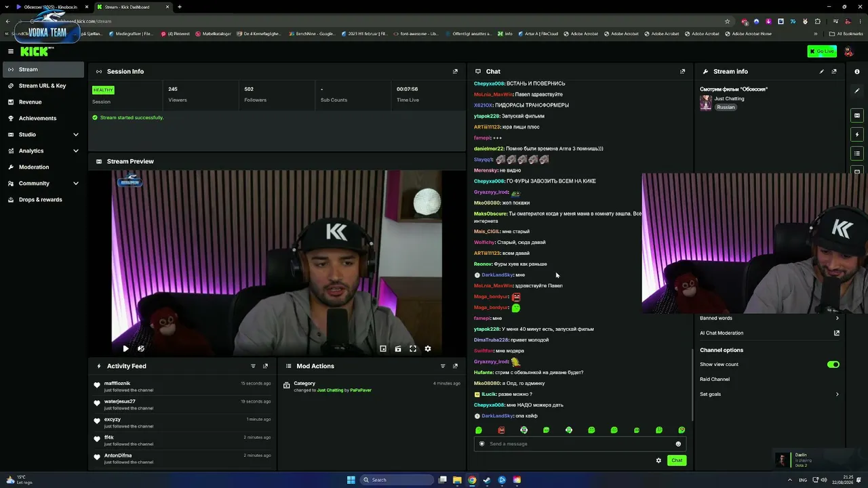This screenshot has width=868, height=488.
Task: Bookmark this page with the star
Action: point(728,21)
